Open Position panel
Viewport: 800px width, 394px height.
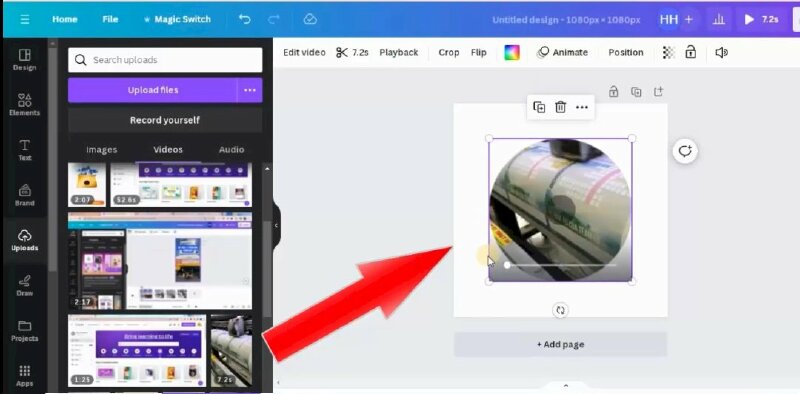626,53
